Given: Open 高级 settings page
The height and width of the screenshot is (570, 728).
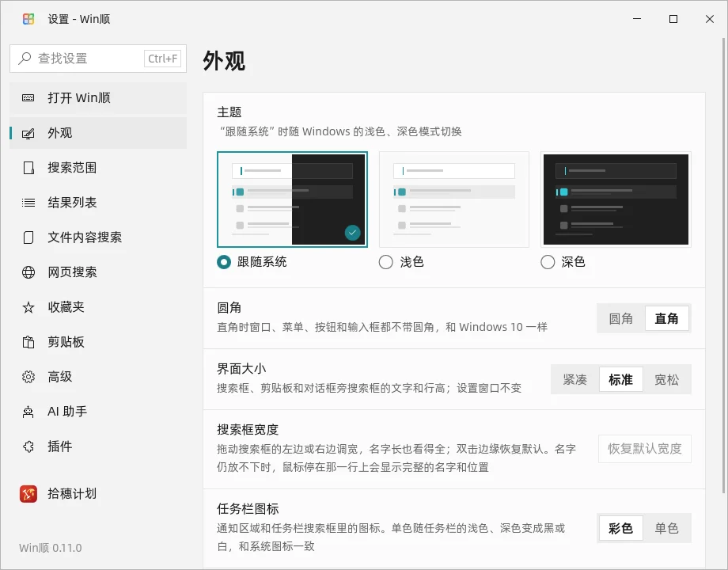Looking at the screenshot, I should (98, 377).
